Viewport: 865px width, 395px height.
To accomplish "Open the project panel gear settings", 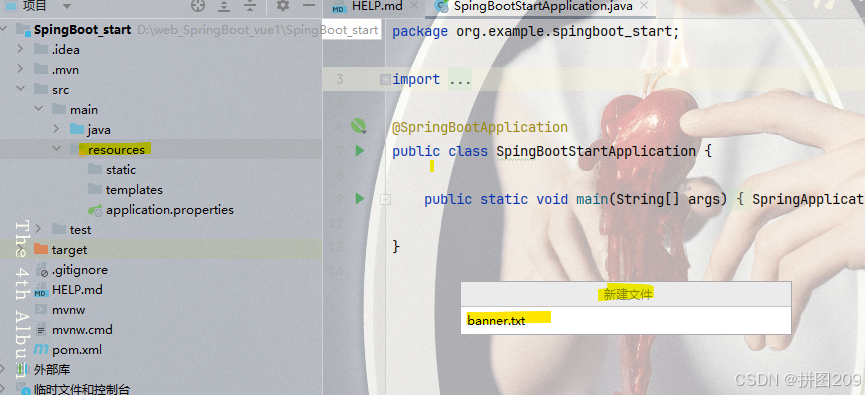I will (x=282, y=6).
